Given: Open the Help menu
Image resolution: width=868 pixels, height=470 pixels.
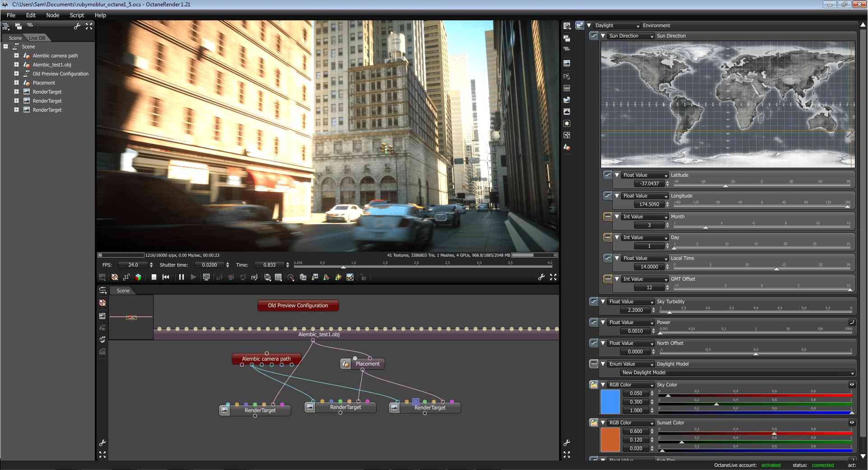Looking at the screenshot, I should click(100, 15).
